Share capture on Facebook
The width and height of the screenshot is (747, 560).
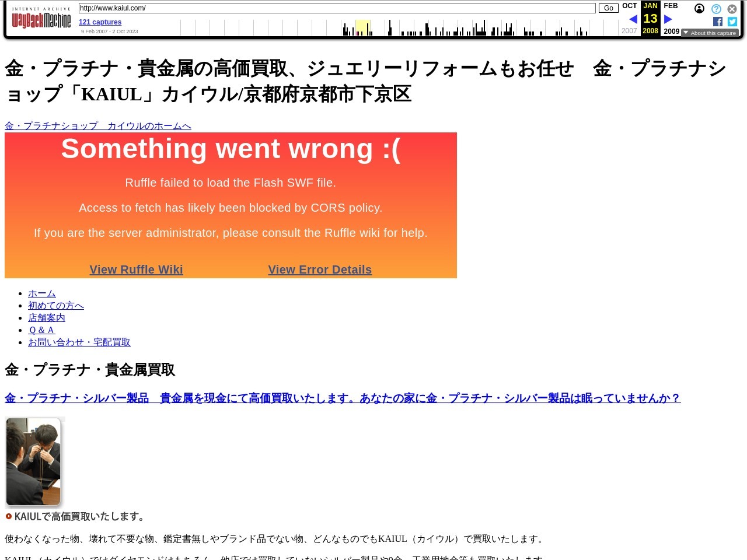click(718, 22)
